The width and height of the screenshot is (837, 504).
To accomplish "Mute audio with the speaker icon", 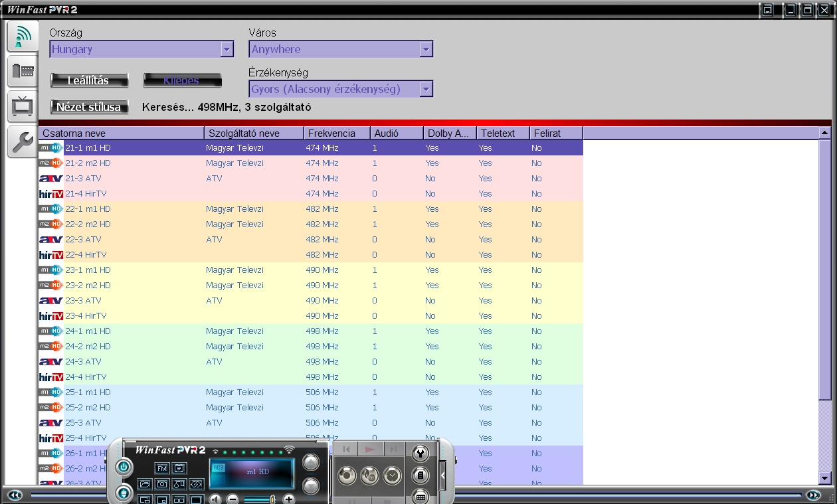I will pyautogui.click(x=215, y=499).
